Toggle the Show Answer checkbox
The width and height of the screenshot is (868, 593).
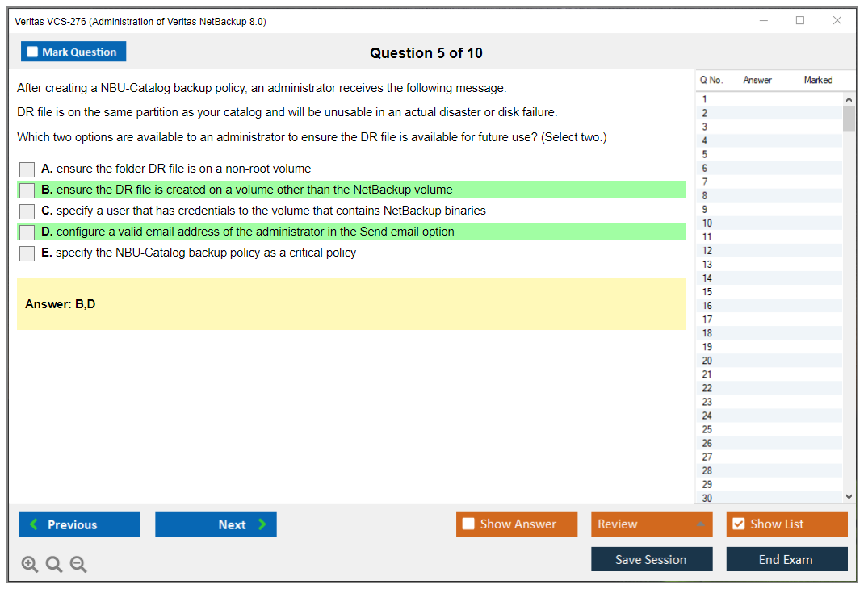pos(468,524)
